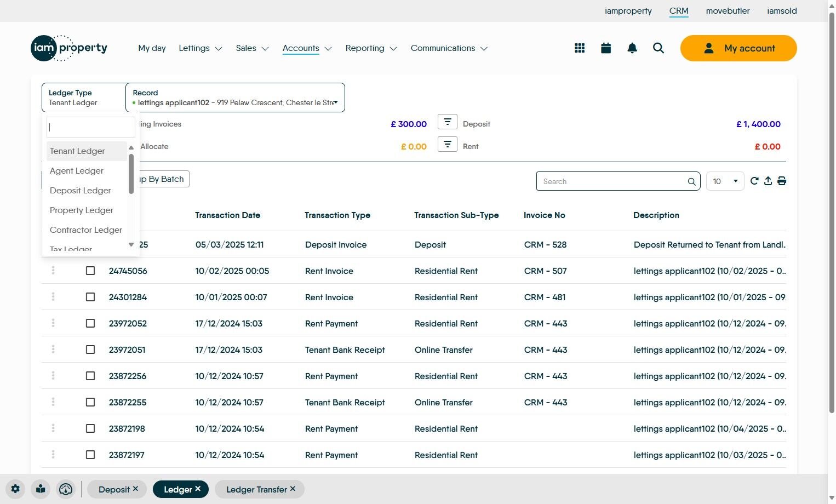Open settings gear in bottom bar
This screenshot has height=504, width=836.
point(15,489)
